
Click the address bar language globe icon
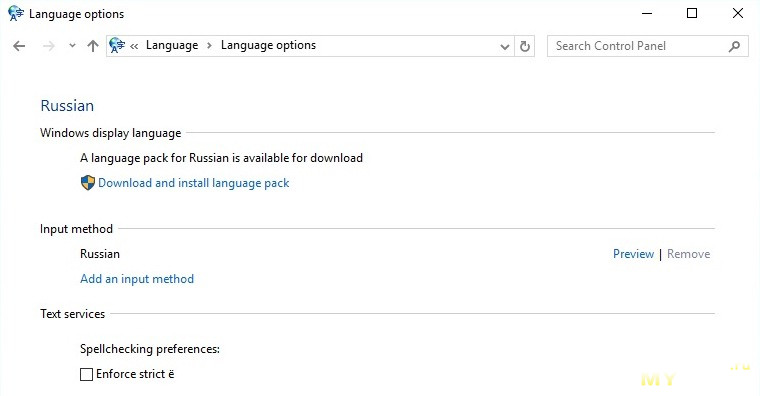pyautogui.click(x=117, y=45)
